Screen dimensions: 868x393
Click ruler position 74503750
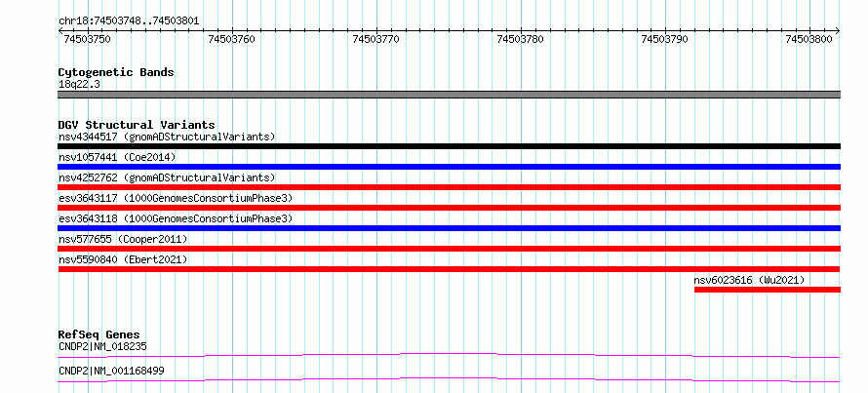(x=87, y=39)
